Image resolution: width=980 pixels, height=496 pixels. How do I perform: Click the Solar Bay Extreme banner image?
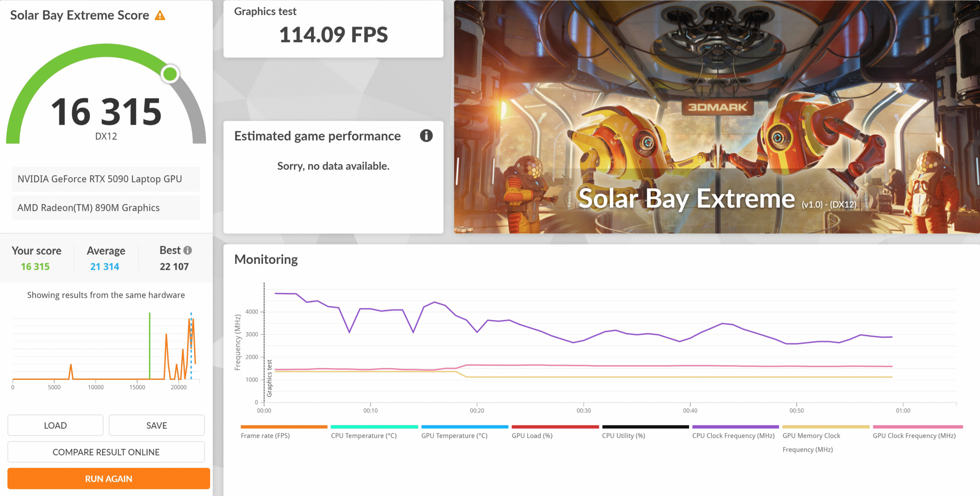(717, 117)
